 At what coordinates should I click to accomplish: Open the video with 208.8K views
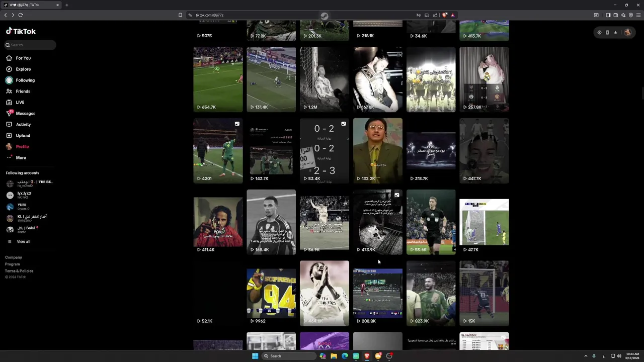coord(378,293)
